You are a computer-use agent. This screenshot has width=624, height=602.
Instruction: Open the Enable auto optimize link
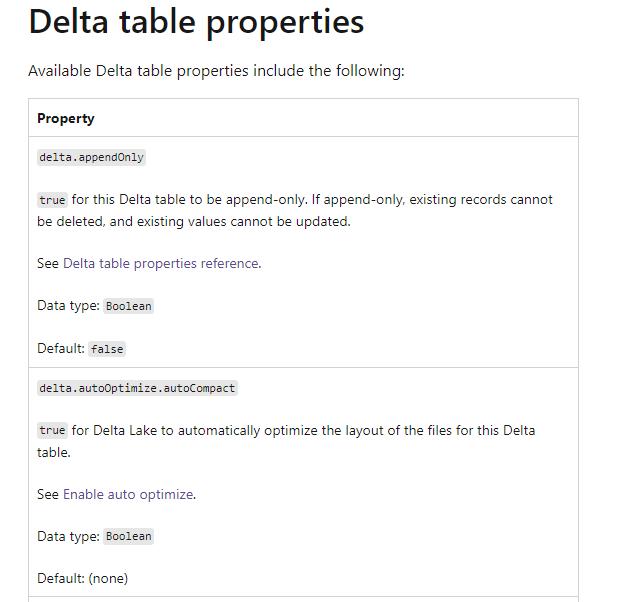(128, 494)
